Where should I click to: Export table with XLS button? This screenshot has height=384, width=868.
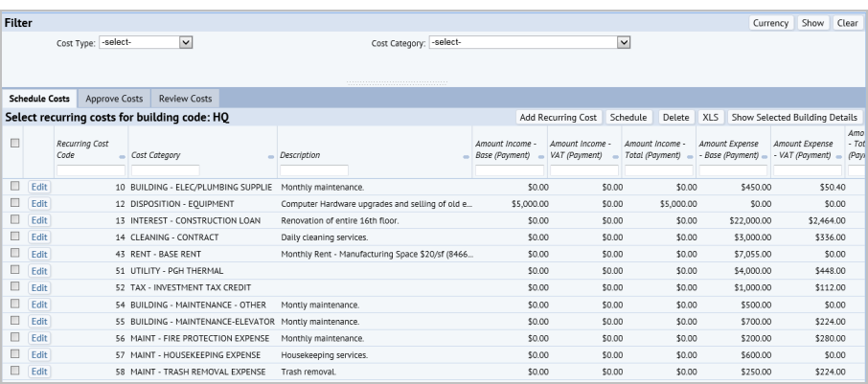(710, 117)
